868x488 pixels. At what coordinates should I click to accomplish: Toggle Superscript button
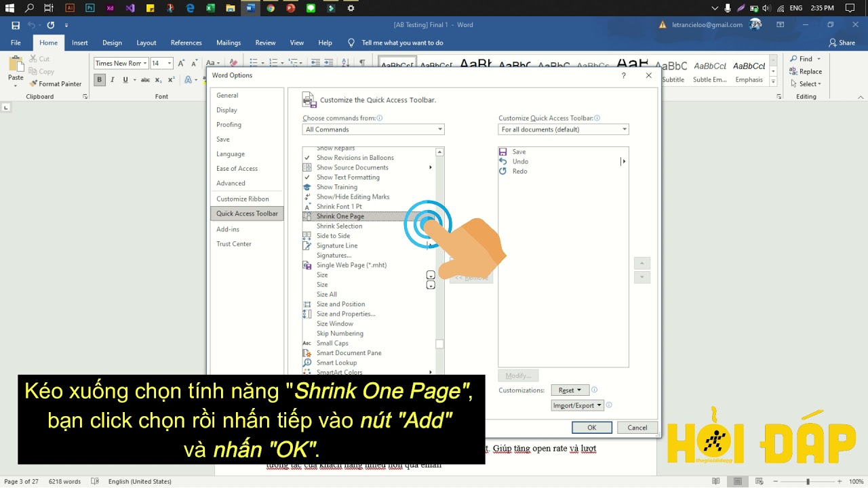[170, 80]
